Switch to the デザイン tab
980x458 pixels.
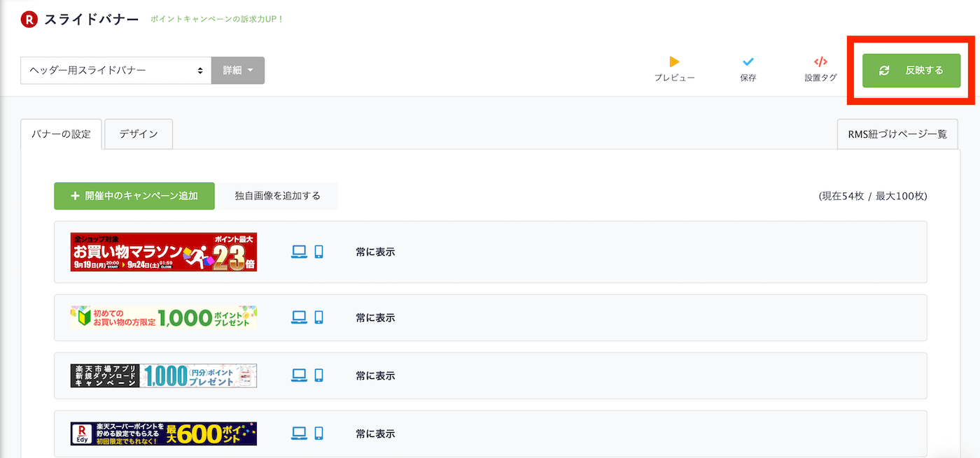pyautogui.click(x=139, y=134)
